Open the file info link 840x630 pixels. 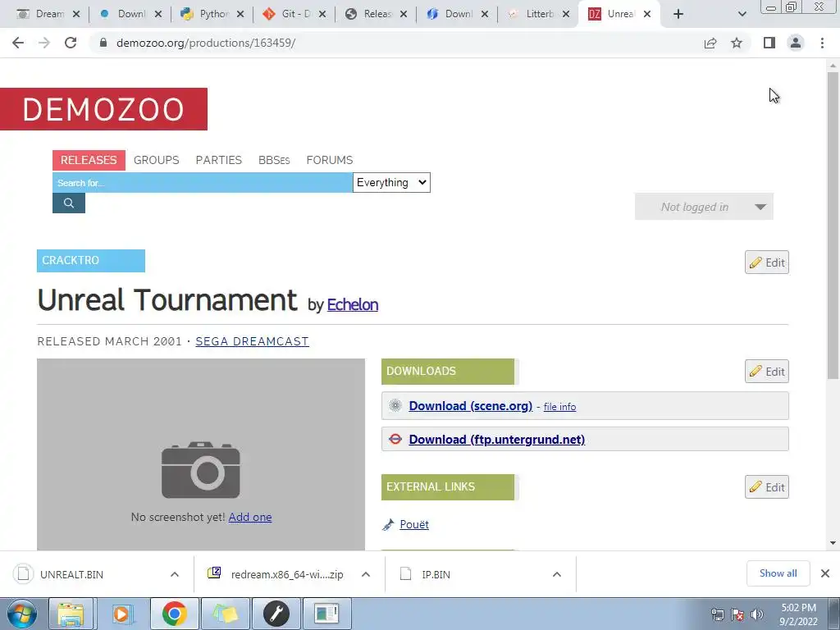(x=559, y=407)
